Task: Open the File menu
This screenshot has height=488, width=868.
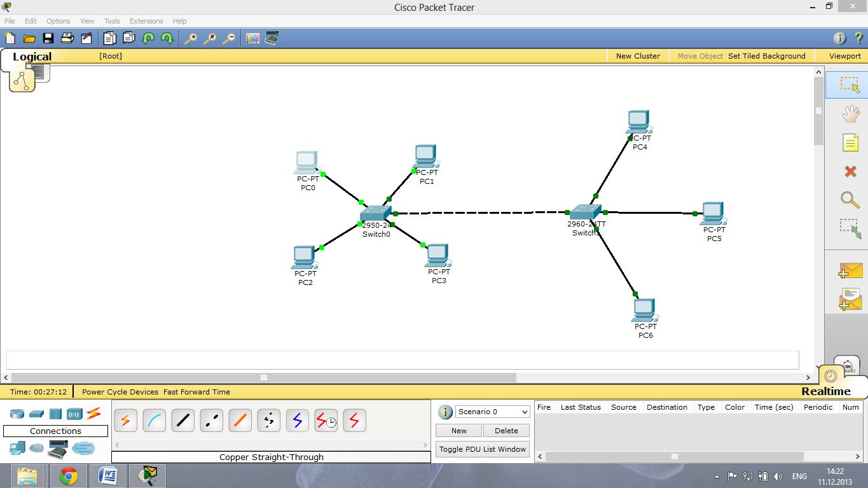Action: click(10, 21)
